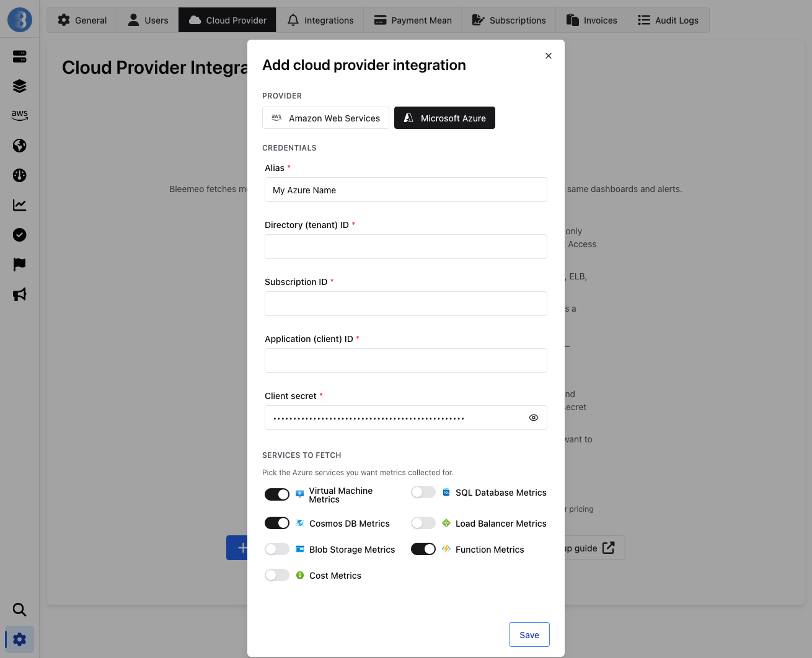Open the flag sidebar icon
This screenshot has width=812, height=658.
click(x=20, y=265)
